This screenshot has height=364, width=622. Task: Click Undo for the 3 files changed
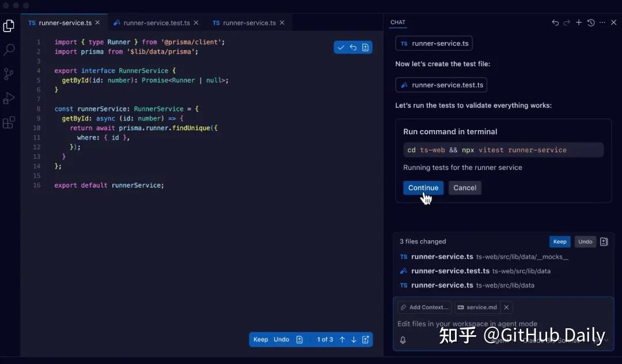585,241
